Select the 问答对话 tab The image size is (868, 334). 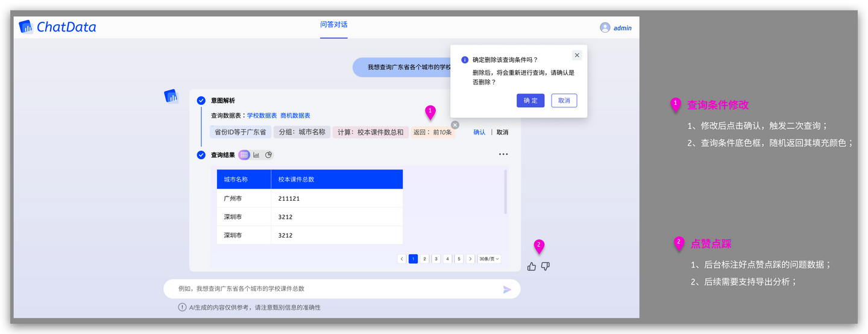click(334, 25)
